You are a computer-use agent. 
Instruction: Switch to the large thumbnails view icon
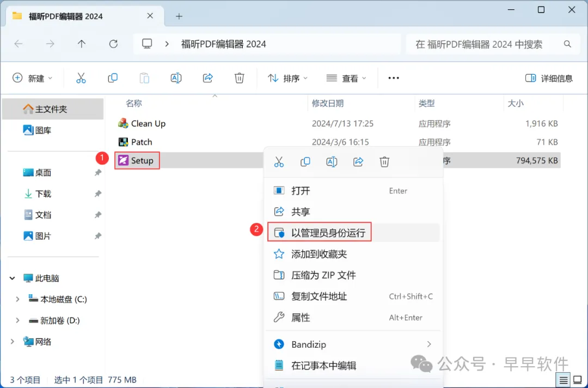click(578, 380)
